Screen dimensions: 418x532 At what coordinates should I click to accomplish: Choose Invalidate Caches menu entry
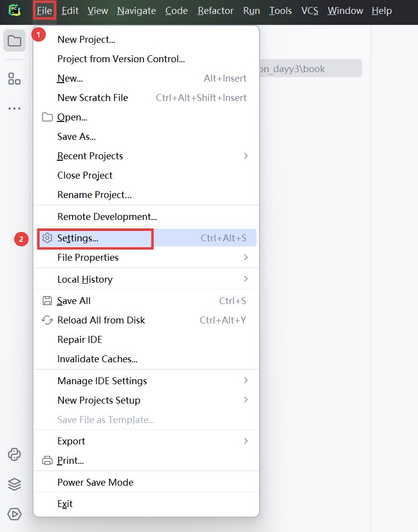point(97,359)
